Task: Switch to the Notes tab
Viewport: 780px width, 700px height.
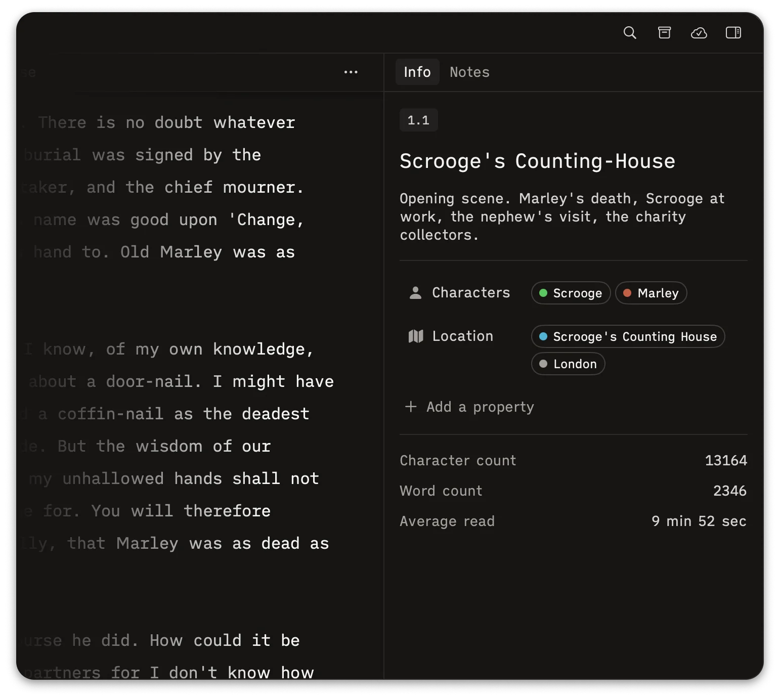Action: coord(469,72)
